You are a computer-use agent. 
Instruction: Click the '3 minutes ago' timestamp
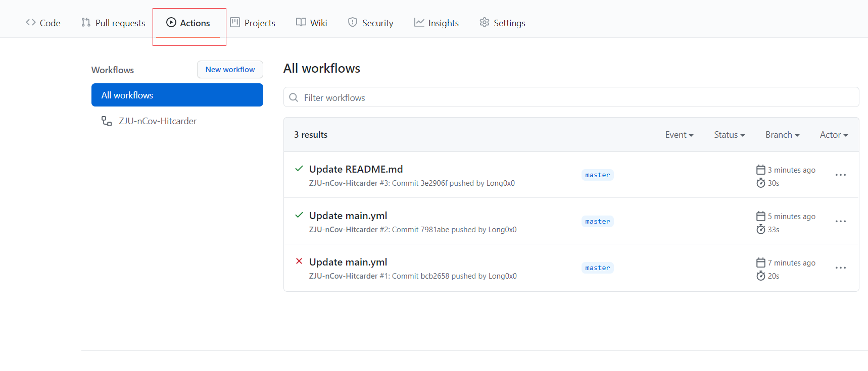[x=792, y=170]
